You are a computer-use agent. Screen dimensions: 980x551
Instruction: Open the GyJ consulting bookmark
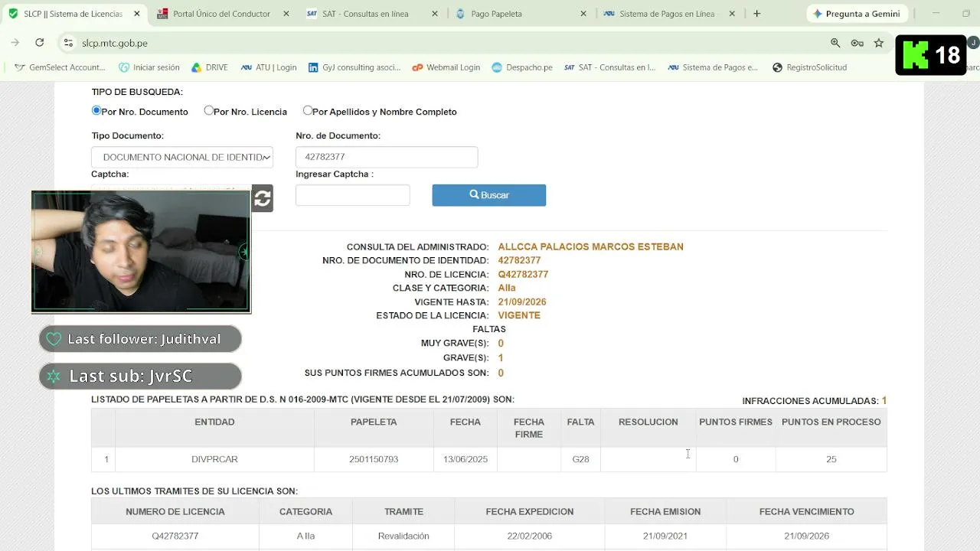click(354, 67)
